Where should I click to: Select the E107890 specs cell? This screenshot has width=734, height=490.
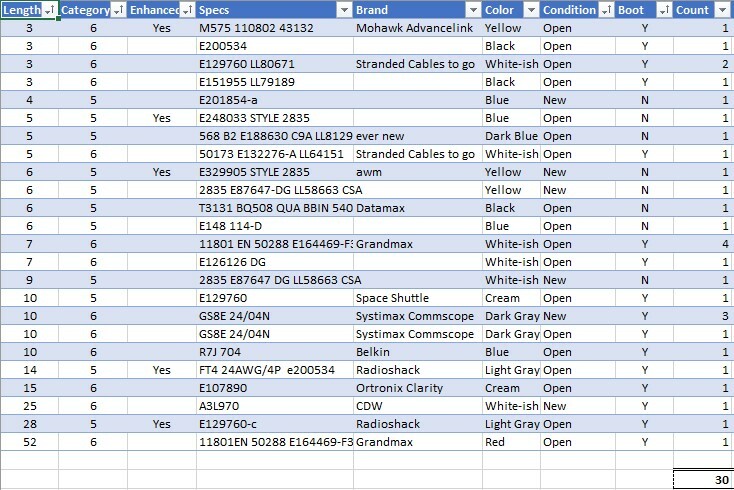pyautogui.click(x=275, y=388)
